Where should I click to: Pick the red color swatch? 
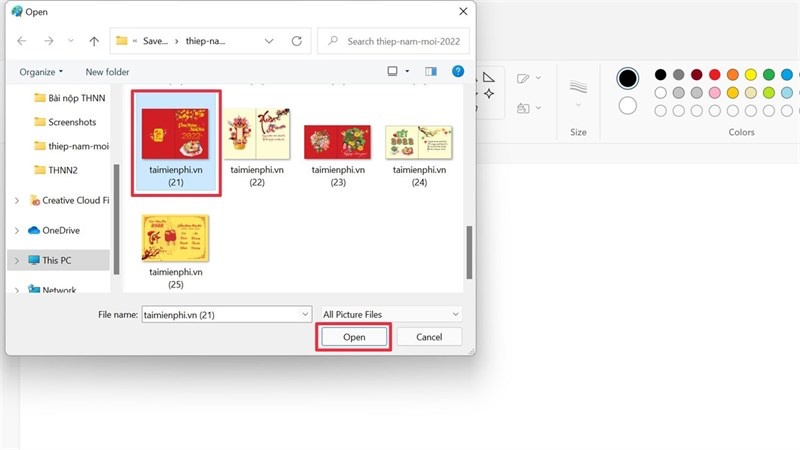point(714,74)
